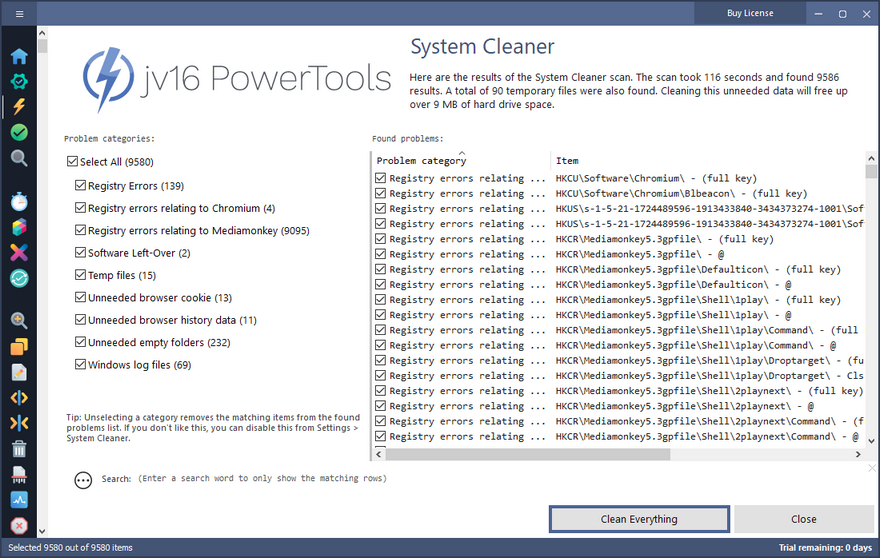Open the orange merge arrows sidebar icon
Image resolution: width=880 pixels, height=558 pixels.
point(19,423)
